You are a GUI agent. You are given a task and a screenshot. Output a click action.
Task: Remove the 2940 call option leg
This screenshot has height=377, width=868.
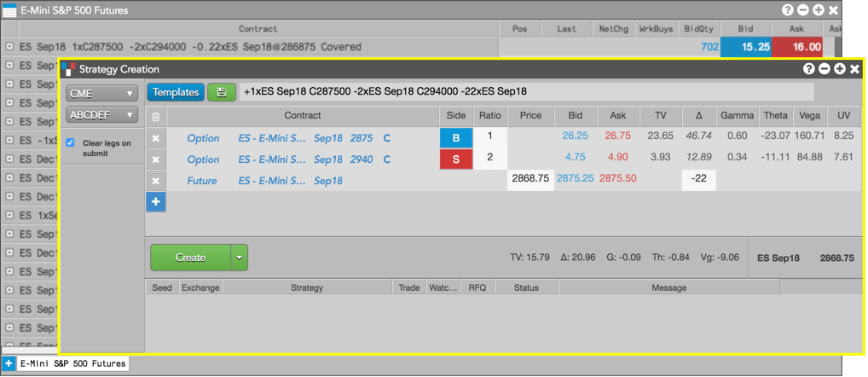(x=155, y=159)
